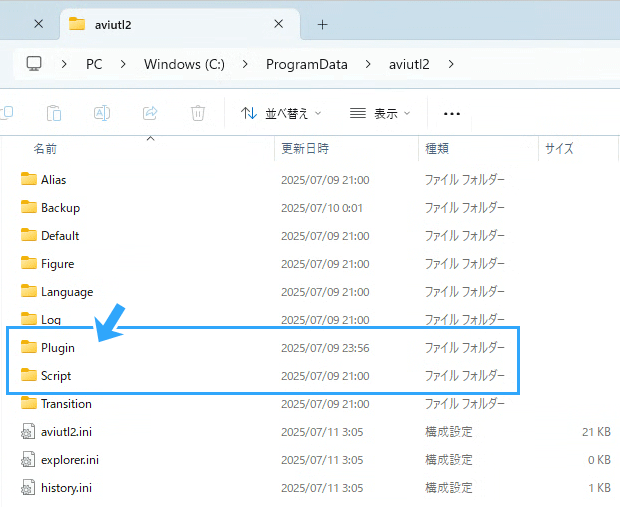Click the 21 KB size cell
This screenshot has height=507, width=620.
[596, 432]
